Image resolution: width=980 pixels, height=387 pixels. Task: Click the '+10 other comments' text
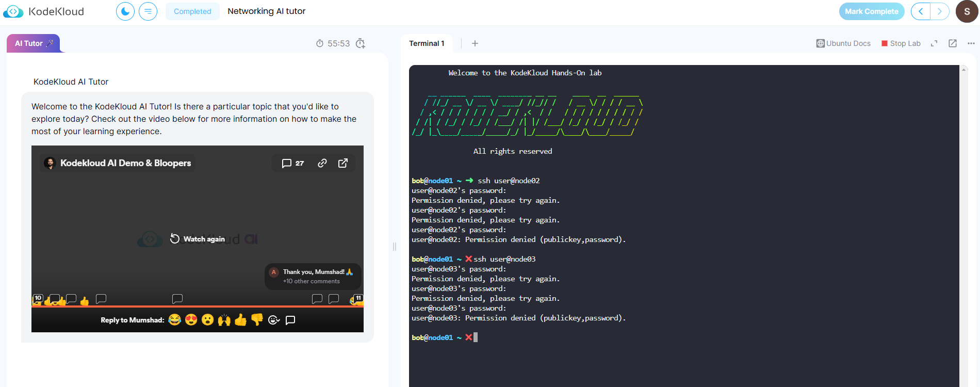tap(312, 281)
